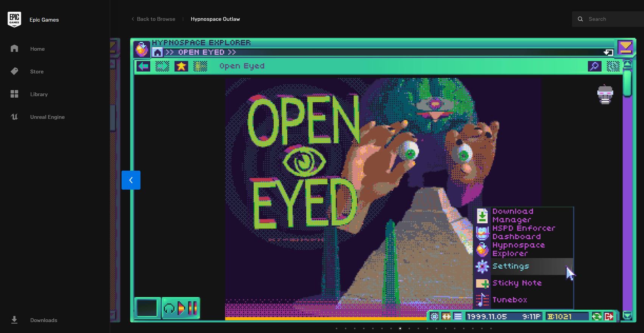Click the Hypnospace page scrollbar thumb
Screen dimensions: 644x333
pos(628,83)
